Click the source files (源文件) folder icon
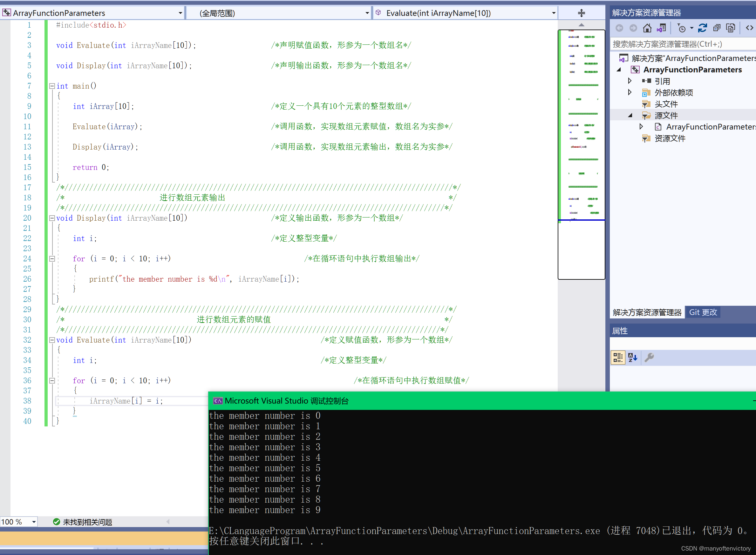 pos(646,116)
